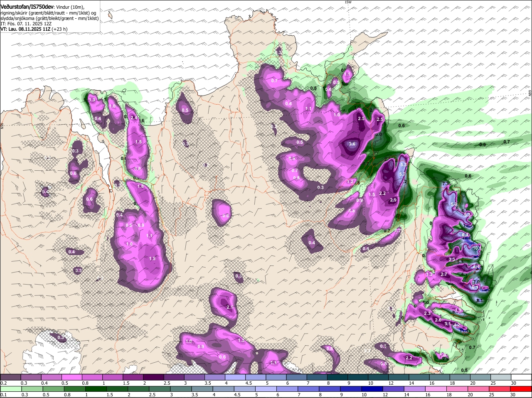
Task: Click the 3.1 value label on the map
Action: tap(448, 324)
